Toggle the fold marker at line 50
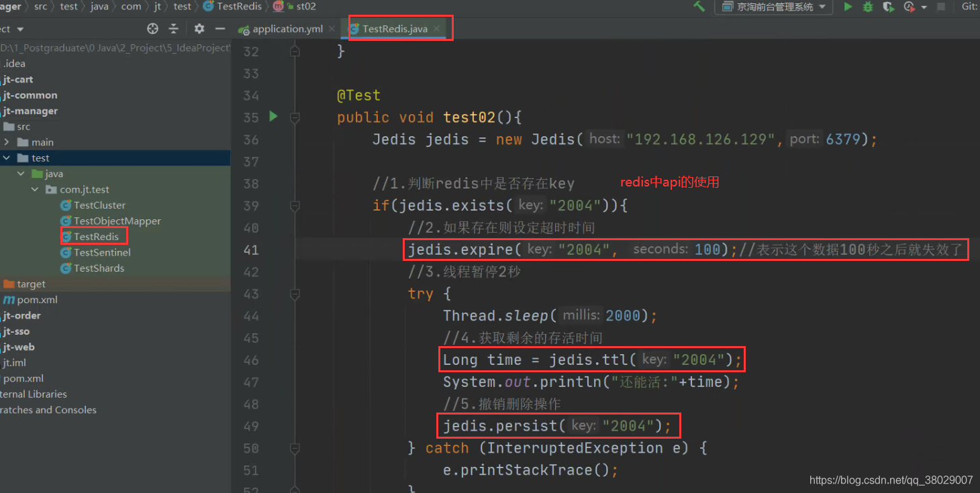Viewport: 980px width, 493px height. click(x=294, y=448)
